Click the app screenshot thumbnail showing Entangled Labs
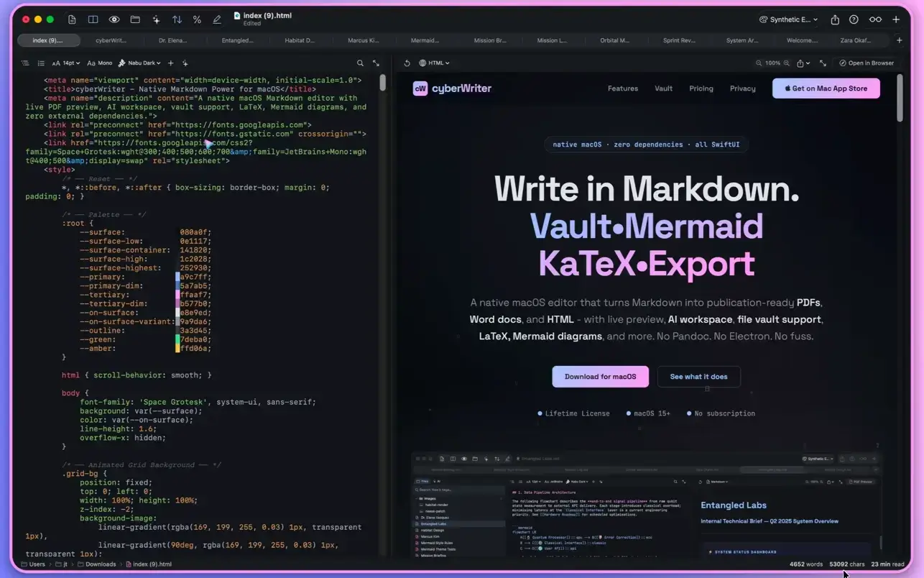The image size is (924, 578). click(647, 505)
